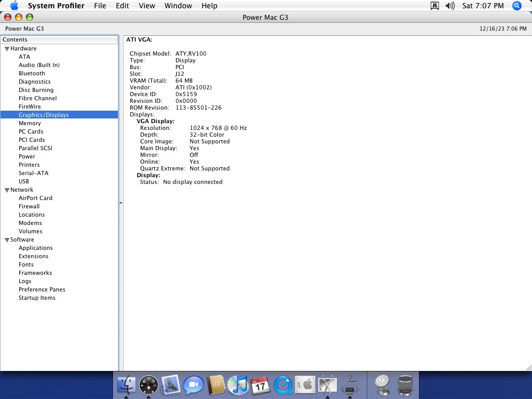Open the Help menu
This screenshot has width=532, height=399.
click(x=209, y=6)
